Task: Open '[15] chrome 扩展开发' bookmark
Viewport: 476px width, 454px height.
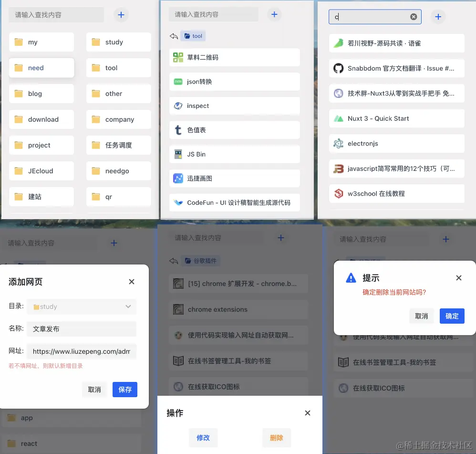Action: pyautogui.click(x=238, y=284)
